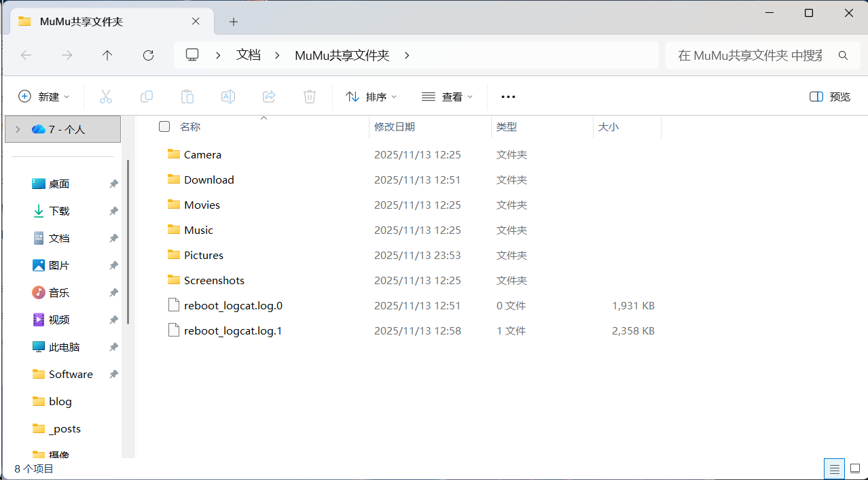Open the 查看 view options dropdown

447,97
